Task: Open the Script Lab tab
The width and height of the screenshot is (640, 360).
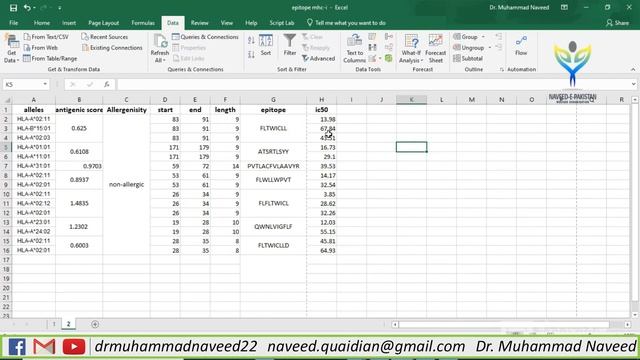Action: 282,23
